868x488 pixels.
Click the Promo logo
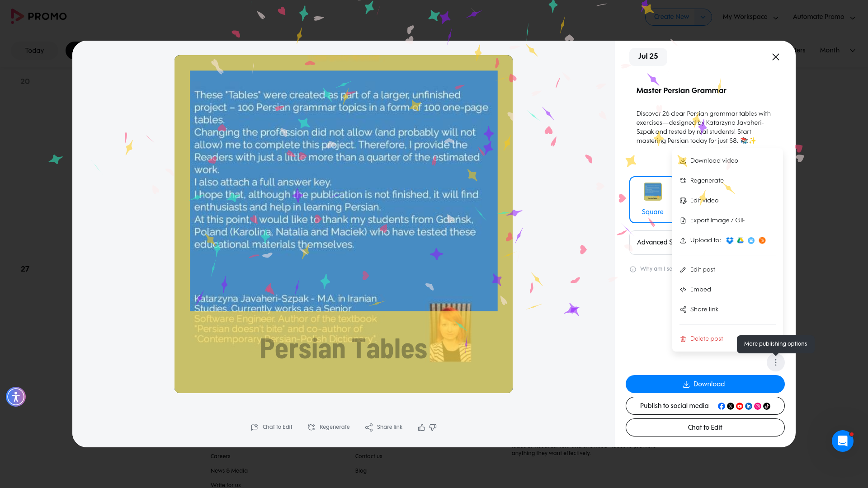39,16
